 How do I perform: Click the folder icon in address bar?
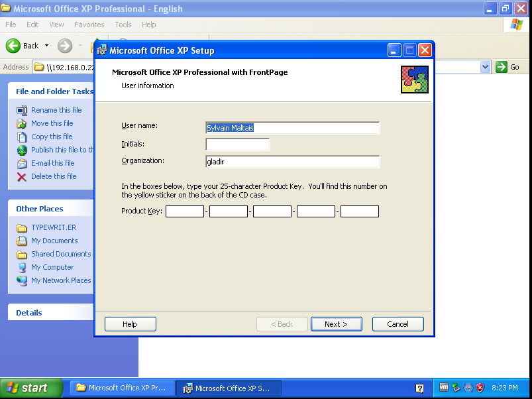tap(39, 67)
